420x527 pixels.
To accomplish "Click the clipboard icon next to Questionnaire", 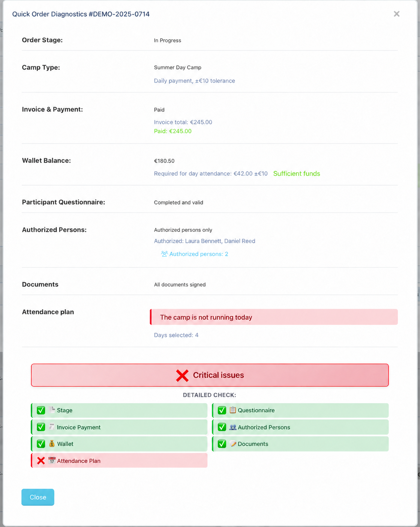I will (232, 410).
